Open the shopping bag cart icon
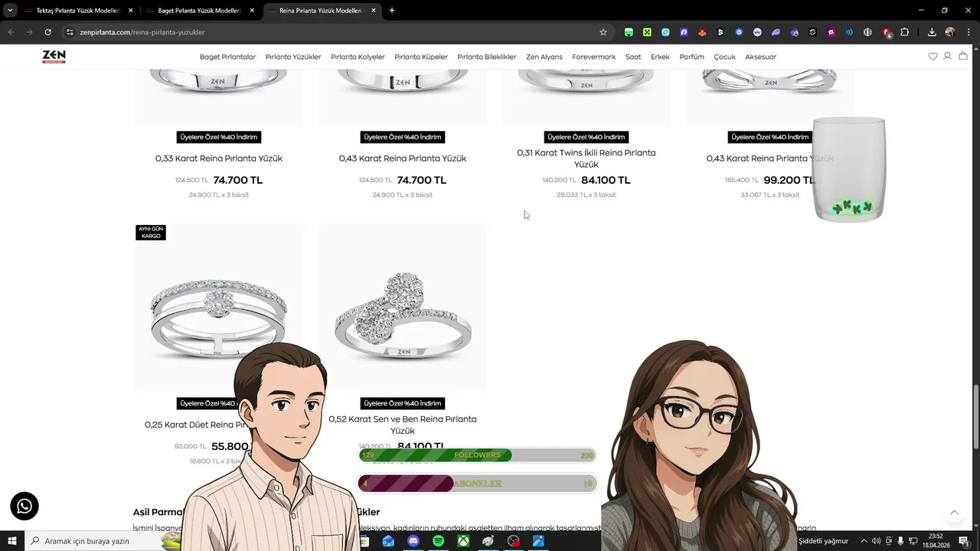Screen dimensions: 980x551 pos(963,57)
